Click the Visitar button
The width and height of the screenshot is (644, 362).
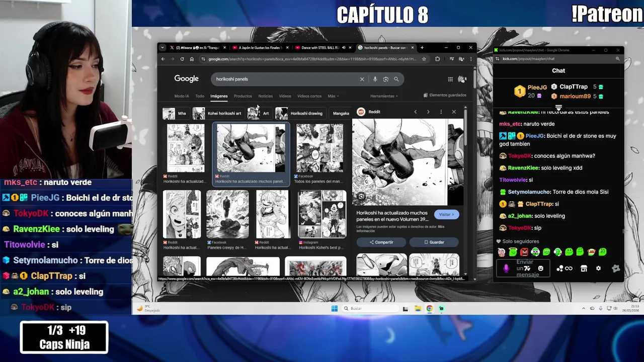[x=446, y=215]
